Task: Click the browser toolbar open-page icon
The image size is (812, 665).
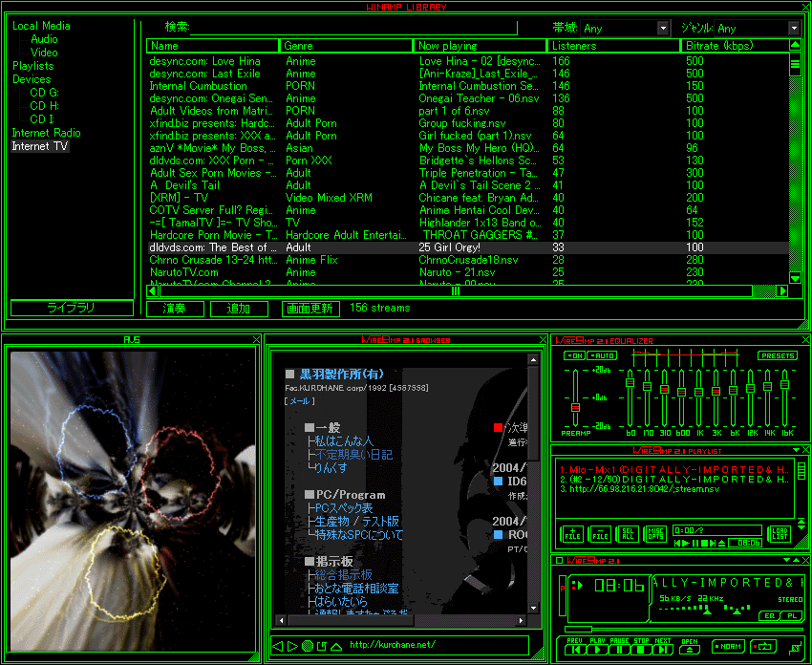Action: [x=322, y=646]
